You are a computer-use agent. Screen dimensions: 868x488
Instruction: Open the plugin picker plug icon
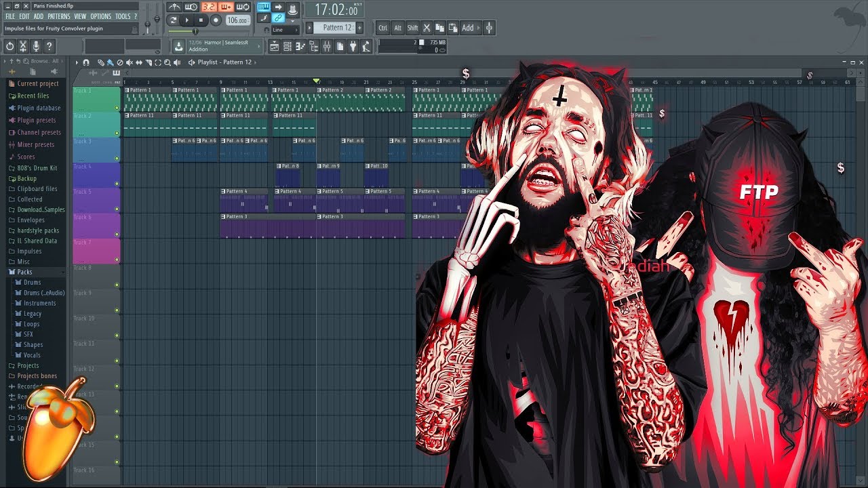(353, 46)
